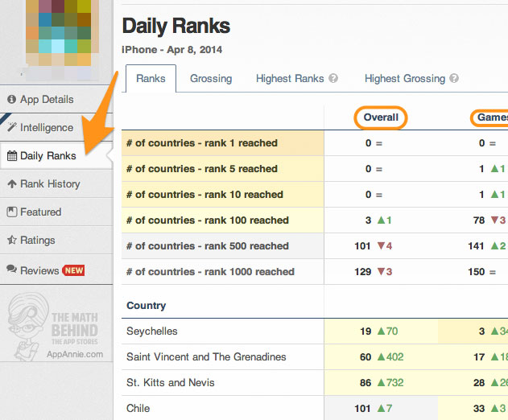Click the Featured bookmark icon
The width and height of the screenshot is (508, 420).
point(12,212)
